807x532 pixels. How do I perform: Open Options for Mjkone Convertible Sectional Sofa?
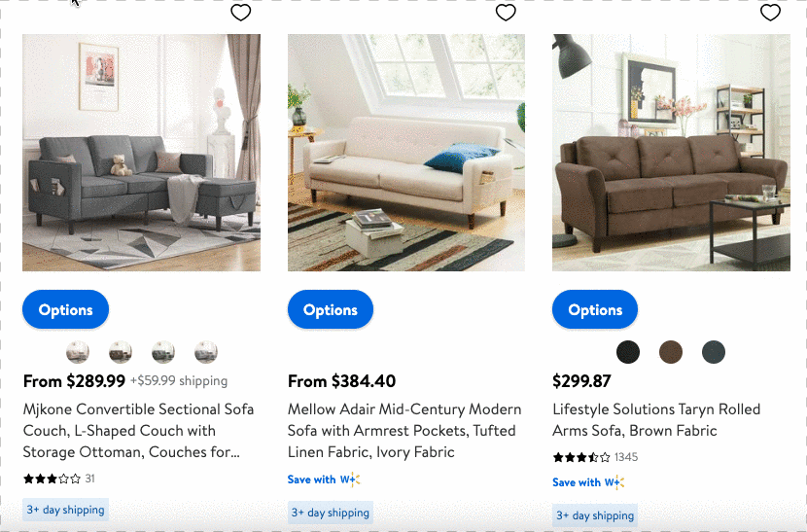coord(65,309)
